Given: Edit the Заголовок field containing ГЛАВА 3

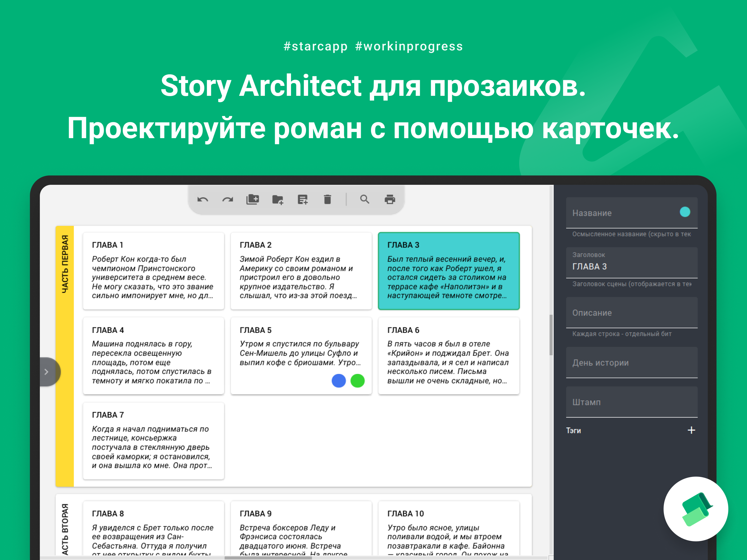Looking at the screenshot, I should [x=632, y=263].
